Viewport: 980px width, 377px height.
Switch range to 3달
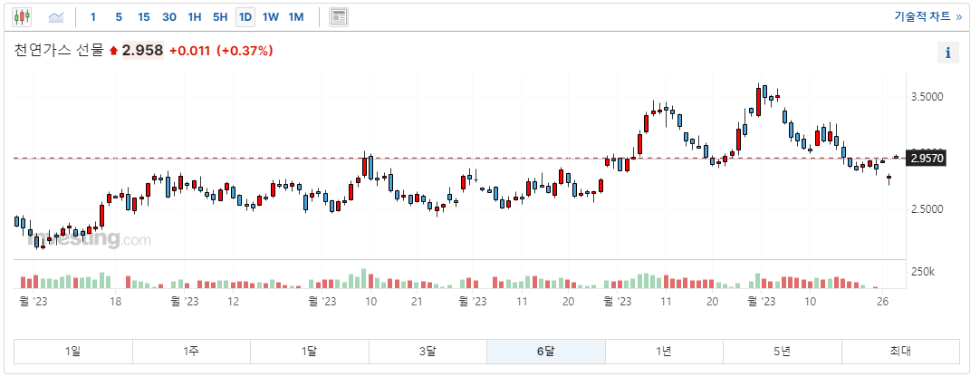tap(428, 352)
